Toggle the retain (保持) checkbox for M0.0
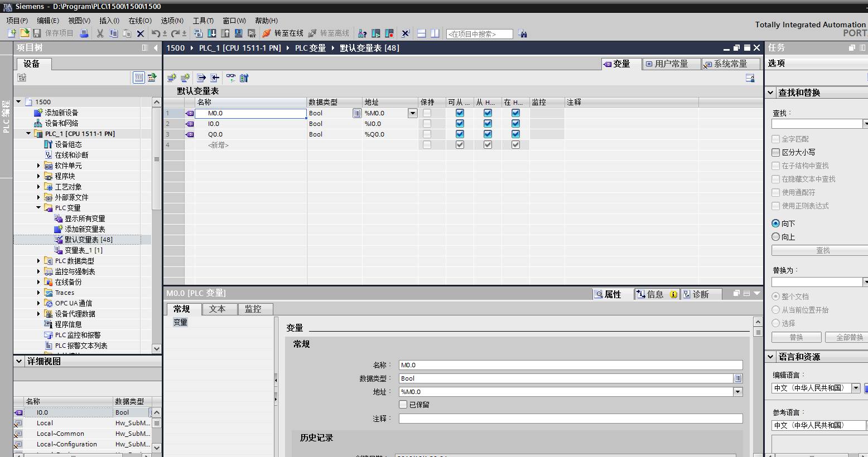The image size is (868, 457). [427, 113]
